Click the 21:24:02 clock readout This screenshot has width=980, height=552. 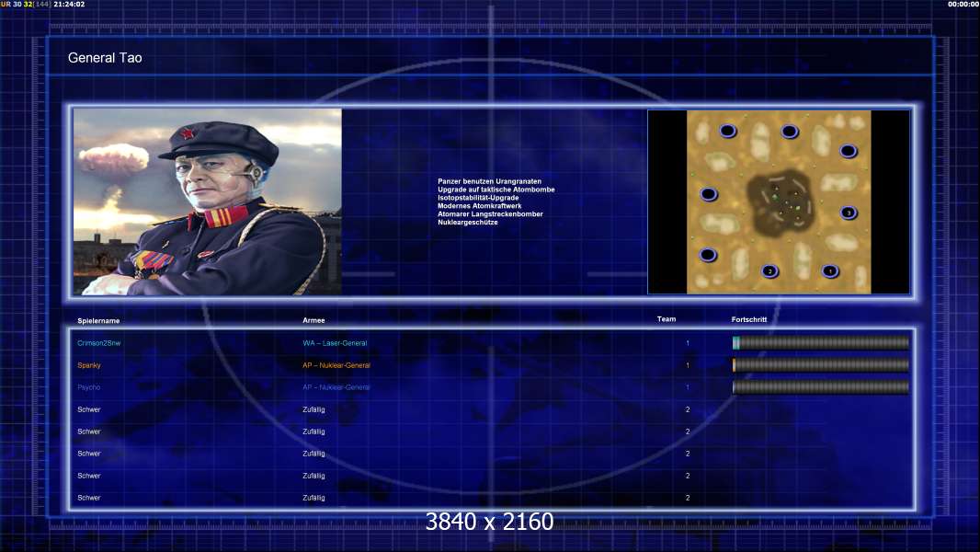[x=69, y=4]
